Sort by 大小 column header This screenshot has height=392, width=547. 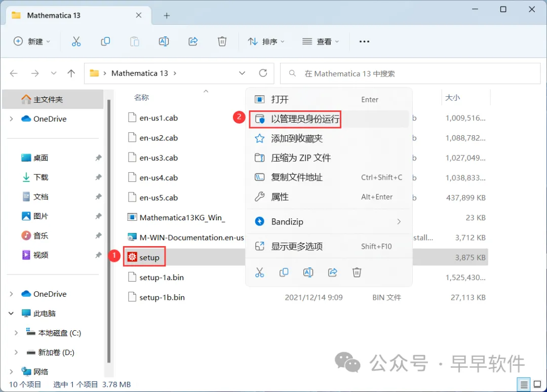click(452, 98)
